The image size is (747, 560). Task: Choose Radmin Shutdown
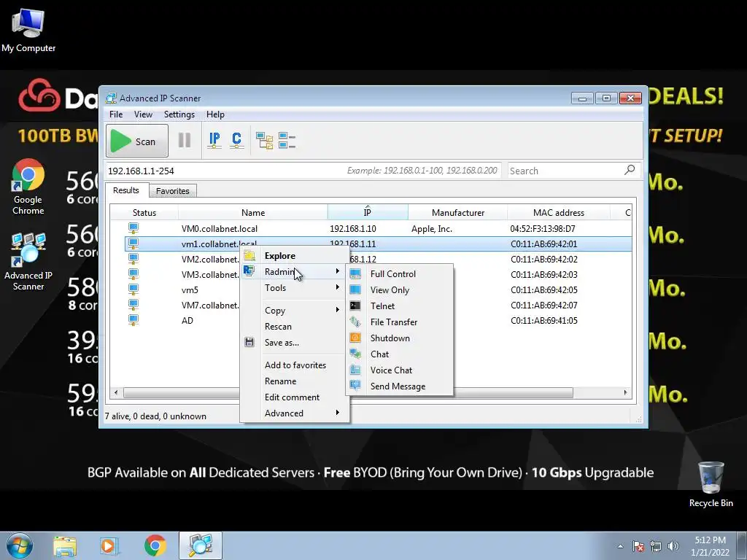pos(399,338)
